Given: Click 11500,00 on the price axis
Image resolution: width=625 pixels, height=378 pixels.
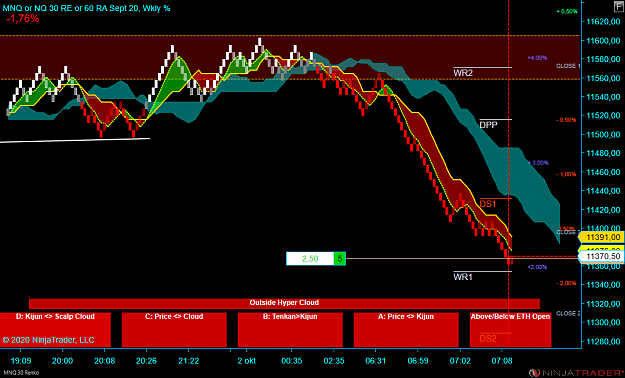Looking at the screenshot, I should click(x=603, y=134).
